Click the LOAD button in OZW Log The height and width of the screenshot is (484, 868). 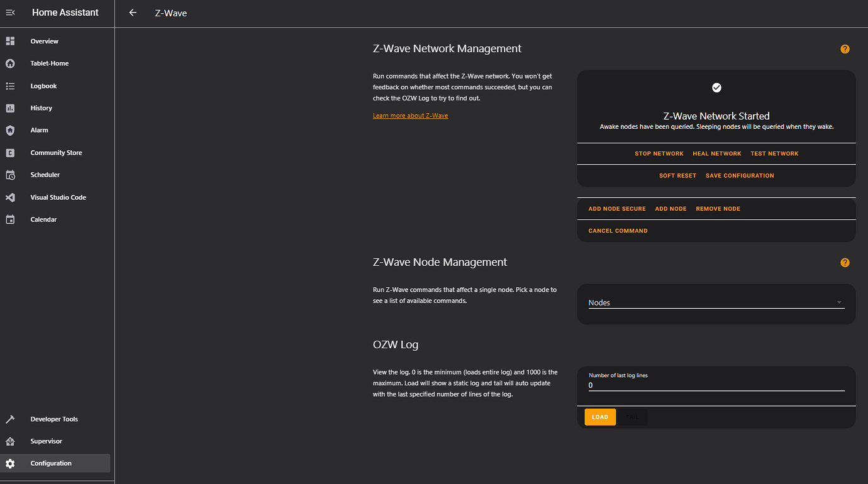[599, 417]
